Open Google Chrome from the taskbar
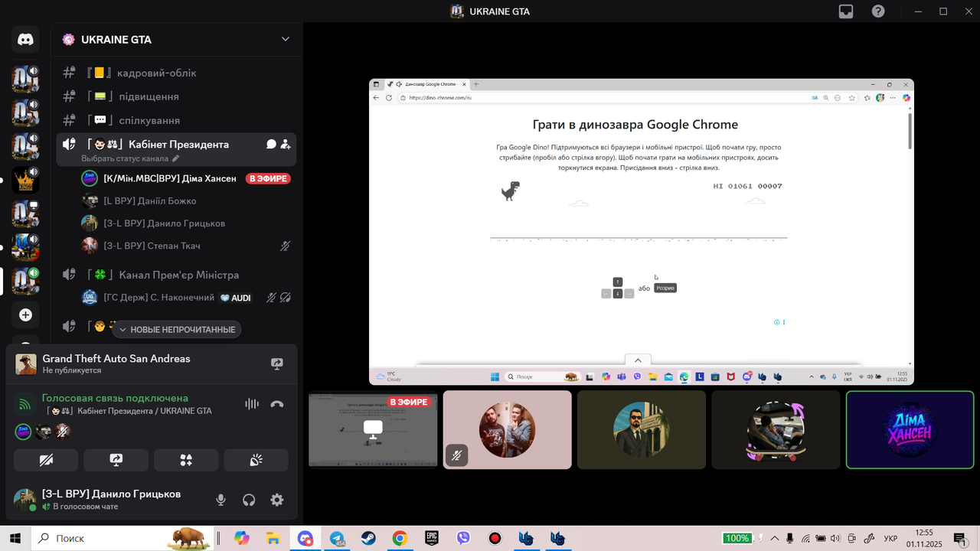The width and height of the screenshot is (980, 551). [x=400, y=538]
